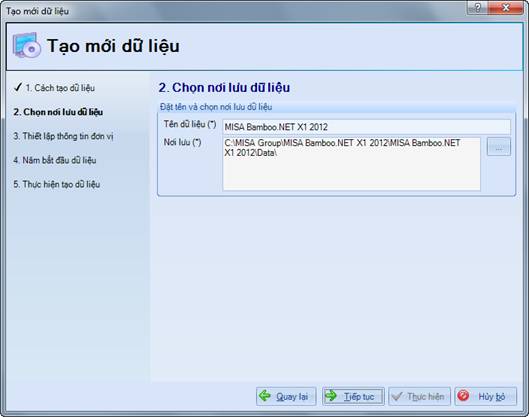Go back with the Quay lại button
The image size is (529, 417).
click(x=286, y=396)
